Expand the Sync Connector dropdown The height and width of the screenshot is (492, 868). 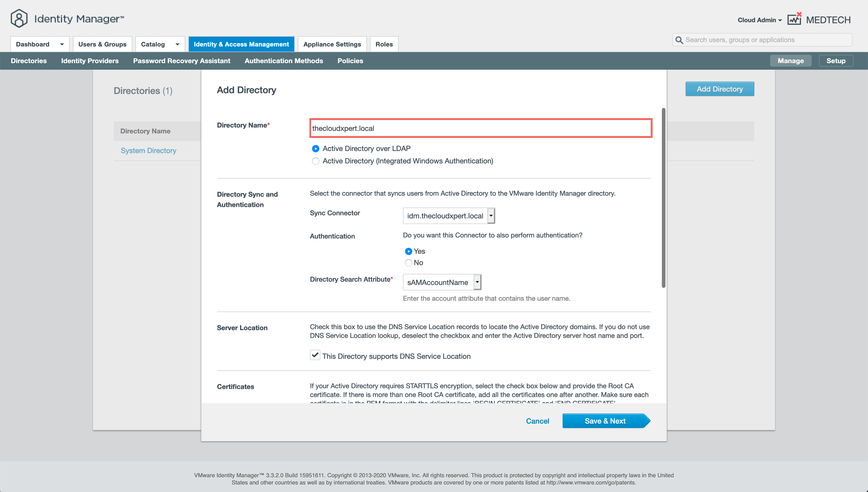coord(491,216)
